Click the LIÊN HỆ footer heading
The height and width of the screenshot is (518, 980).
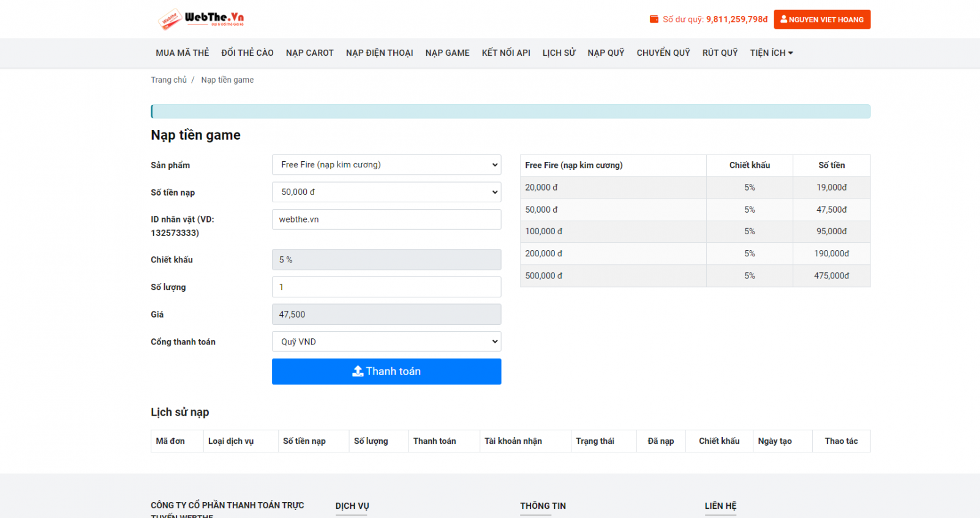click(721, 506)
